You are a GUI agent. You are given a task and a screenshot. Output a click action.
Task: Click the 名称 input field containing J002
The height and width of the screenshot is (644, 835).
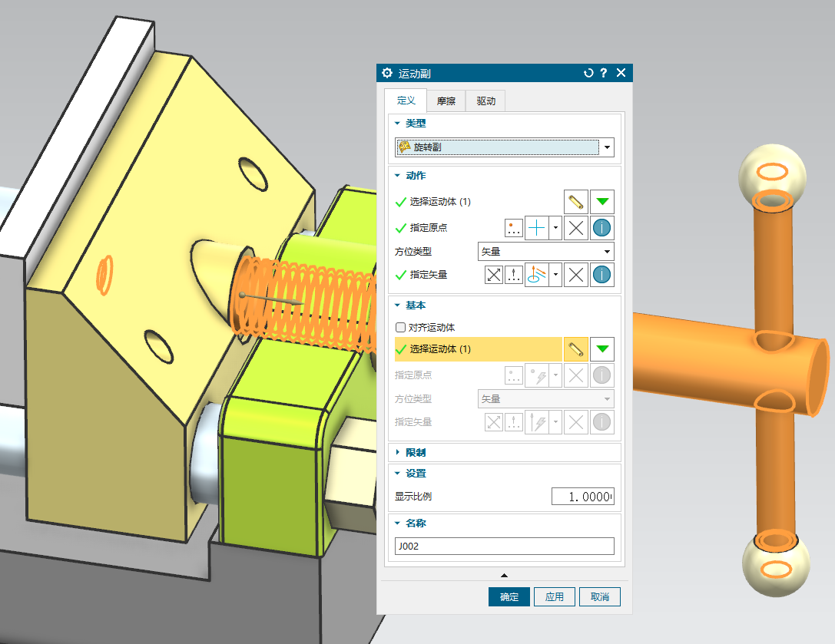click(x=505, y=547)
